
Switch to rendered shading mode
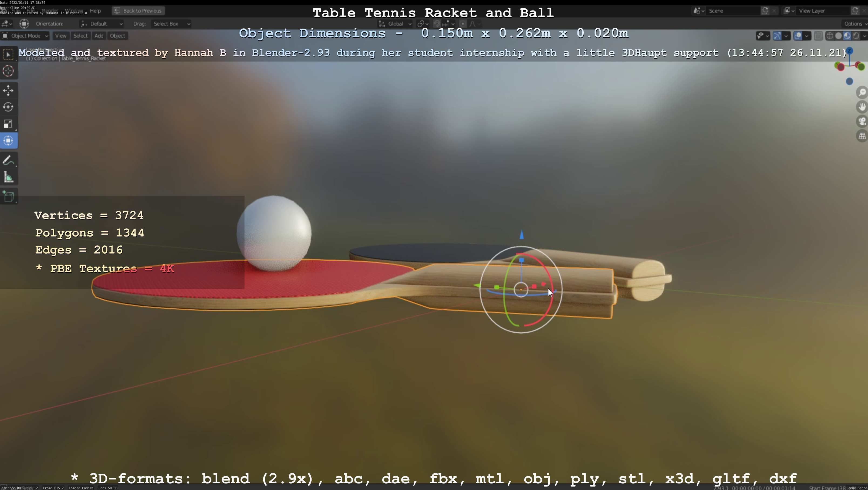856,36
